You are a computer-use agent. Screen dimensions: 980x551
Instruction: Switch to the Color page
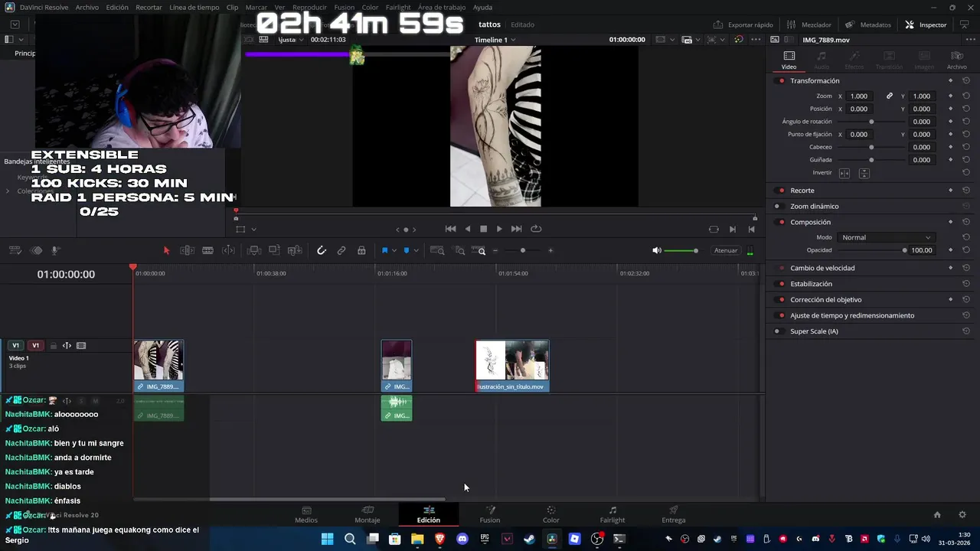[x=550, y=514]
